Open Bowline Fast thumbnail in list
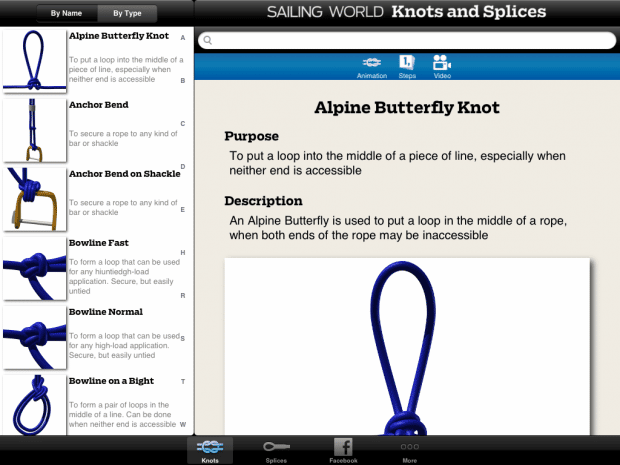The height and width of the screenshot is (465, 620). click(x=34, y=268)
